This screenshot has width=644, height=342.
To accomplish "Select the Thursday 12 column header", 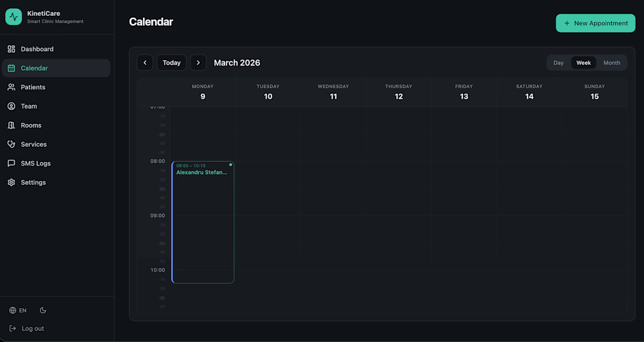I will pos(399,92).
